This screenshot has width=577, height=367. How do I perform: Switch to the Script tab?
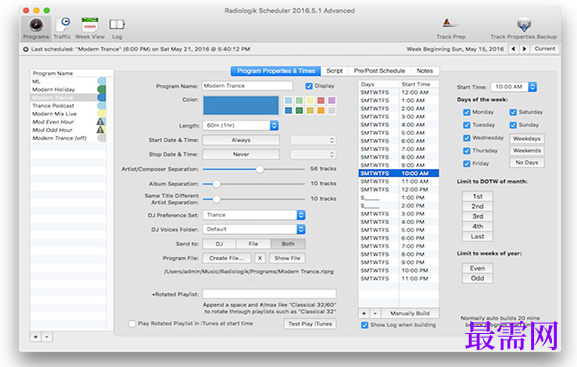(x=334, y=71)
